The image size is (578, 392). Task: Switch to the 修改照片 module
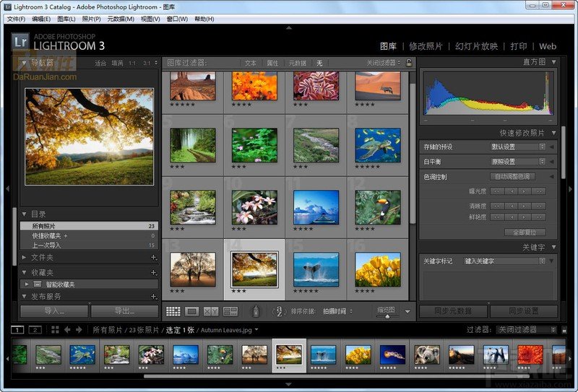(428, 46)
